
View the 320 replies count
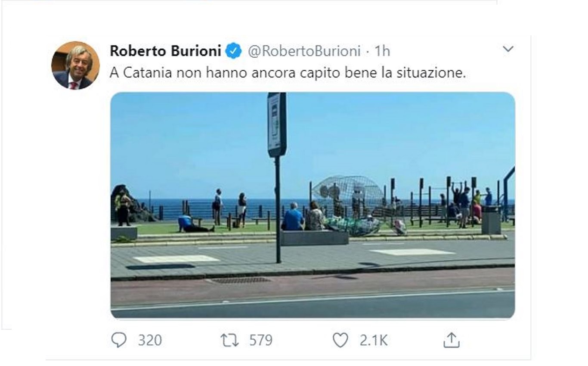pos(150,341)
